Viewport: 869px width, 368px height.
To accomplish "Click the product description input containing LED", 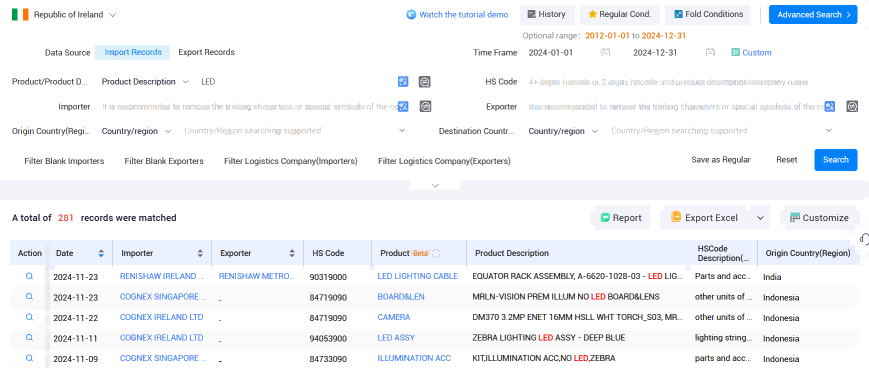I will (x=297, y=81).
